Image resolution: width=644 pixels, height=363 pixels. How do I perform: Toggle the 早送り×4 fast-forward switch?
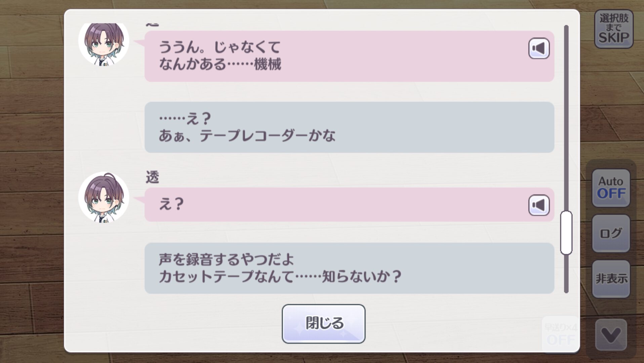(560, 334)
